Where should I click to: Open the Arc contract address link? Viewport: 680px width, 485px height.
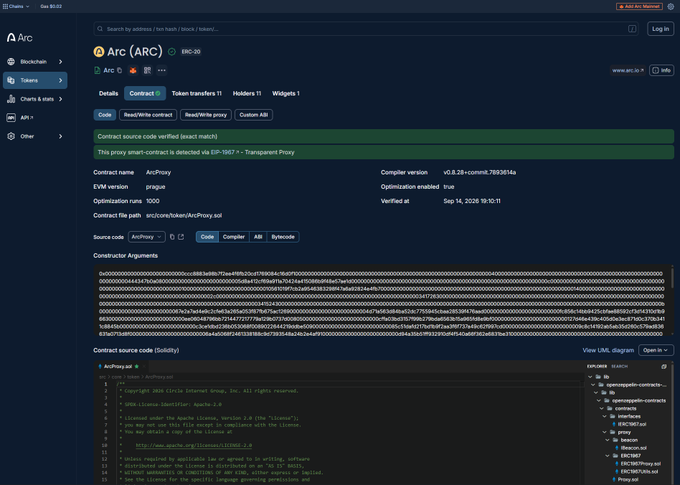click(x=108, y=70)
